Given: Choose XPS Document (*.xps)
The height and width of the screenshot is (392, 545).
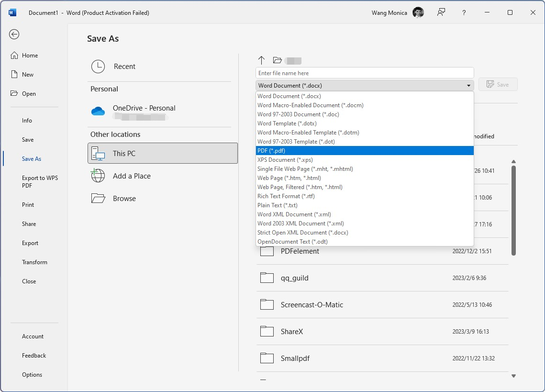Looking at the screenshot, I should click(365, 160).
